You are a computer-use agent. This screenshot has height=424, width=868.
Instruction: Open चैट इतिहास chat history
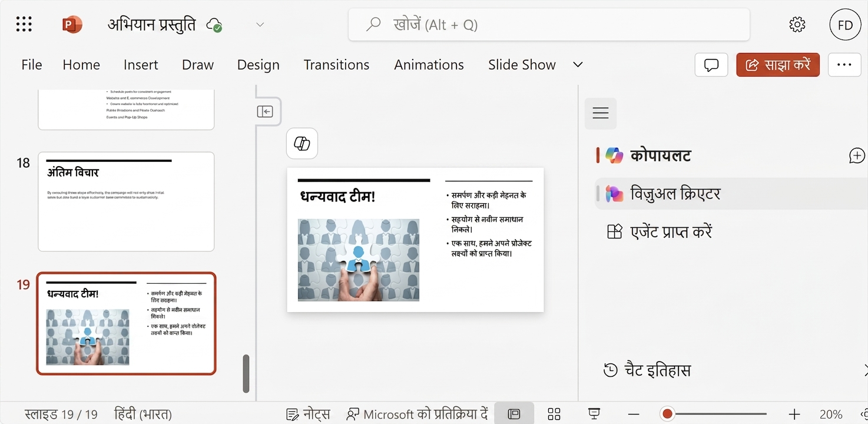coord(647,370)
